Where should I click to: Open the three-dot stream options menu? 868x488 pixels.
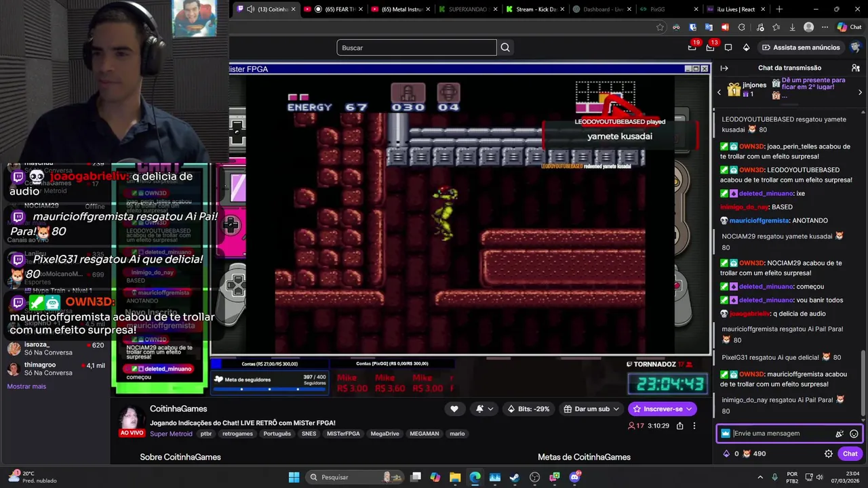click(694, 426)
